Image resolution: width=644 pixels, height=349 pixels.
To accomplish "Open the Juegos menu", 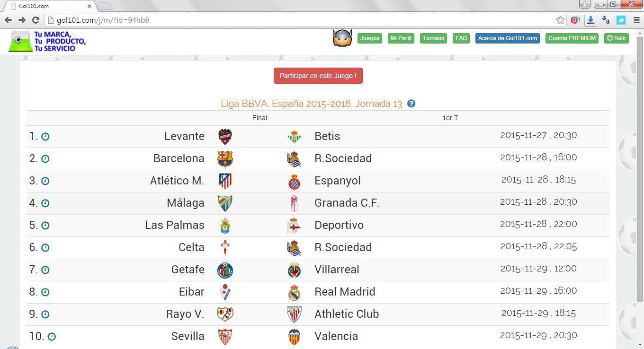I will [369, 38].
